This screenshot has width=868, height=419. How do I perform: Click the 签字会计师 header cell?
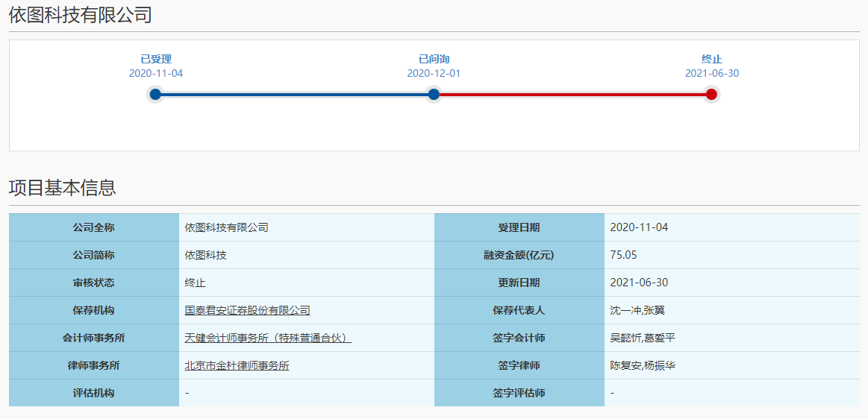pyautogui.click(x=519, y=338)
